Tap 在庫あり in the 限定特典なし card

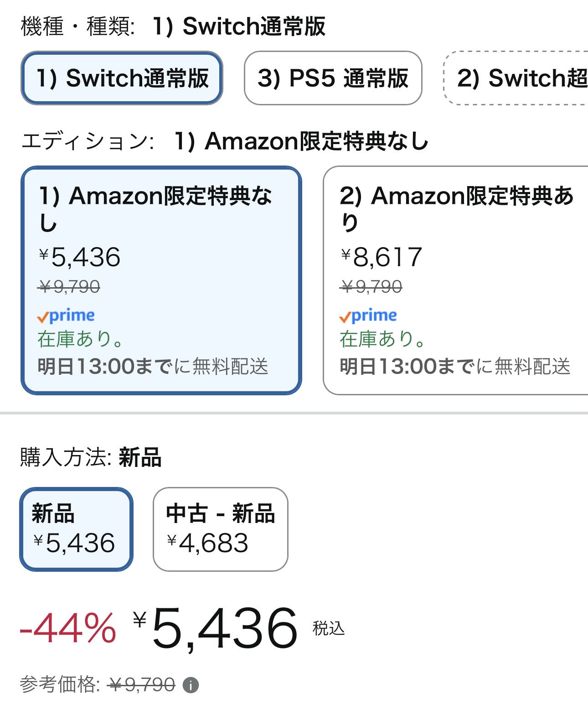(x=80, y=339)
